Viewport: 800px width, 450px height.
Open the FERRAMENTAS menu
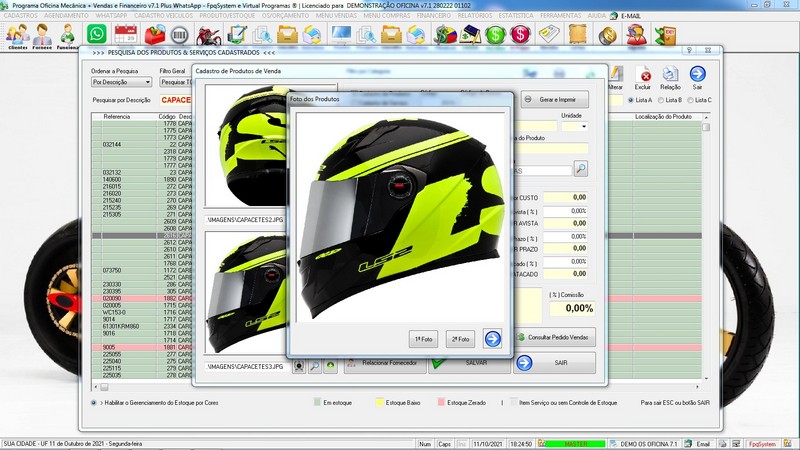(560, 16)
